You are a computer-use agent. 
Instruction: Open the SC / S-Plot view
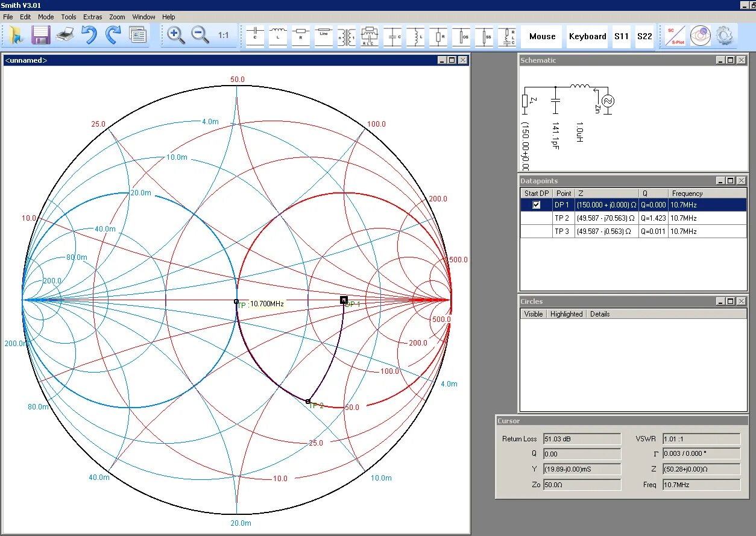coord(675,36)
